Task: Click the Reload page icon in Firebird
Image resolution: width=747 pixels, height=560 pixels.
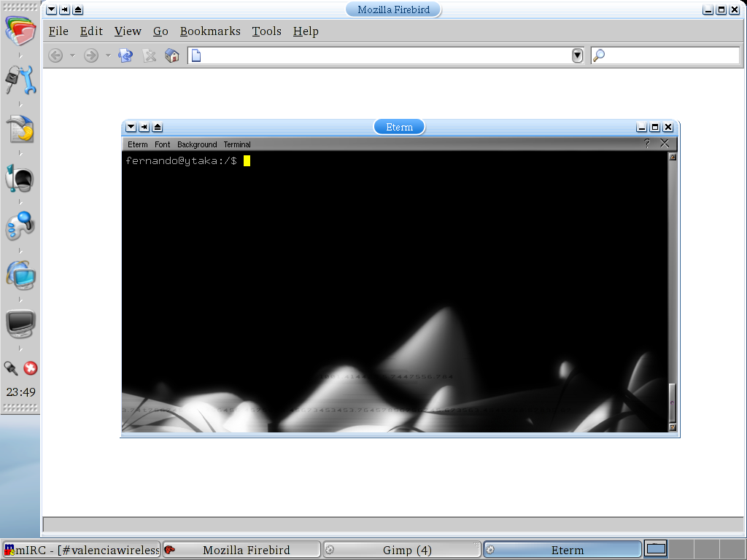Action: pos(125,55)
